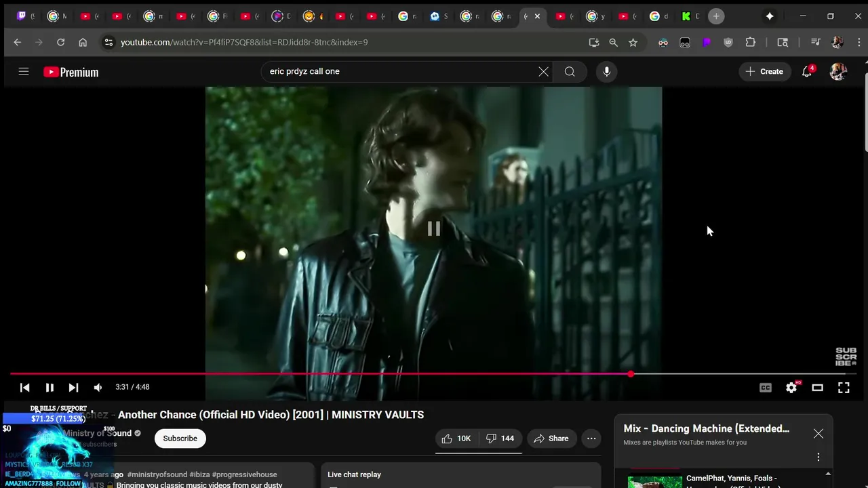The width and height of the screenshot is (868, 488).
Task: Skip to the next video
Action: click(x=73, y=387)
